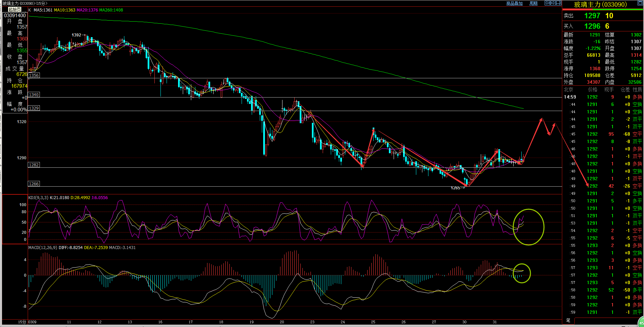Click the tick row with volume 95
644x327 pixels.
[x=603, y=134]
